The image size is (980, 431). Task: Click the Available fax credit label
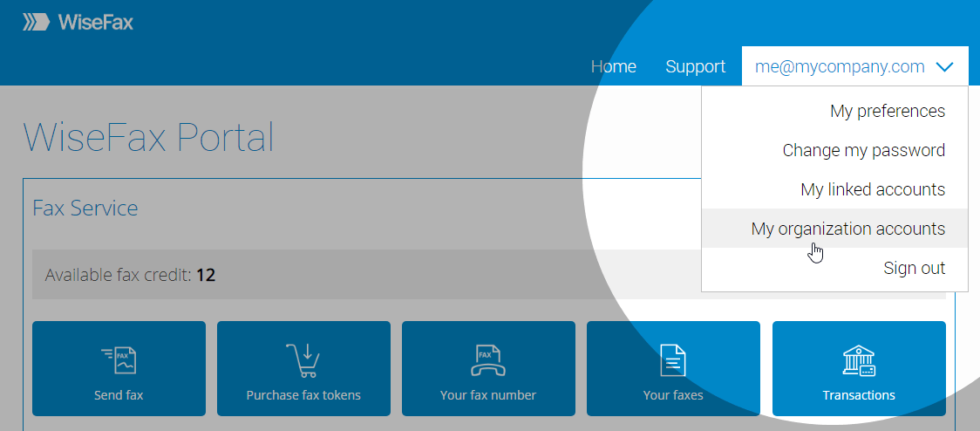point(118,275)
